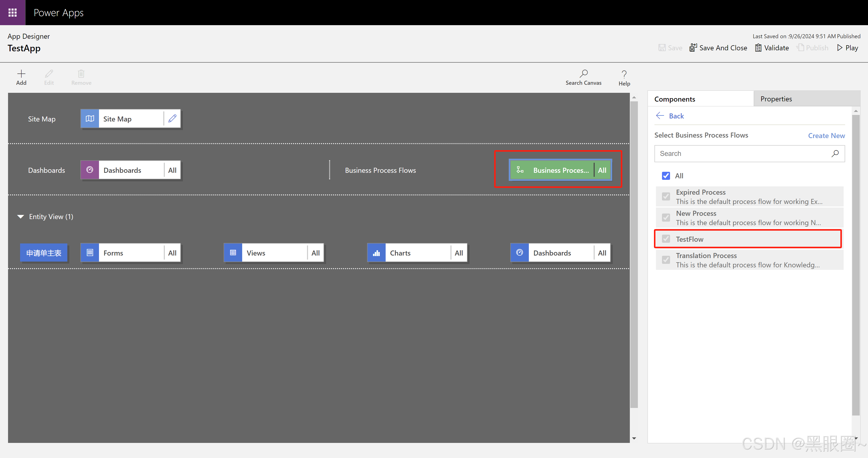Screen dimensions: 868x458
Task: Toggle the All checkbox in the flows list
Action: coord(666,176)
